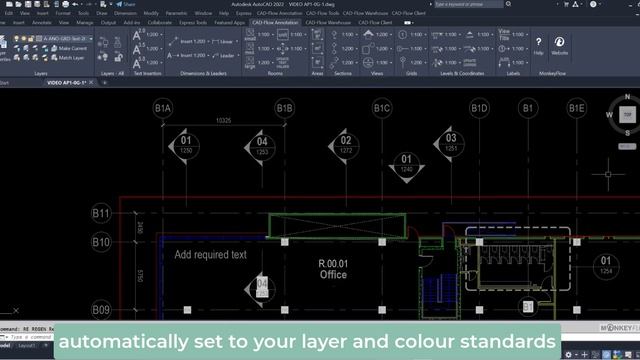Switch to the Manage ribbon tab

click(84, 23)
